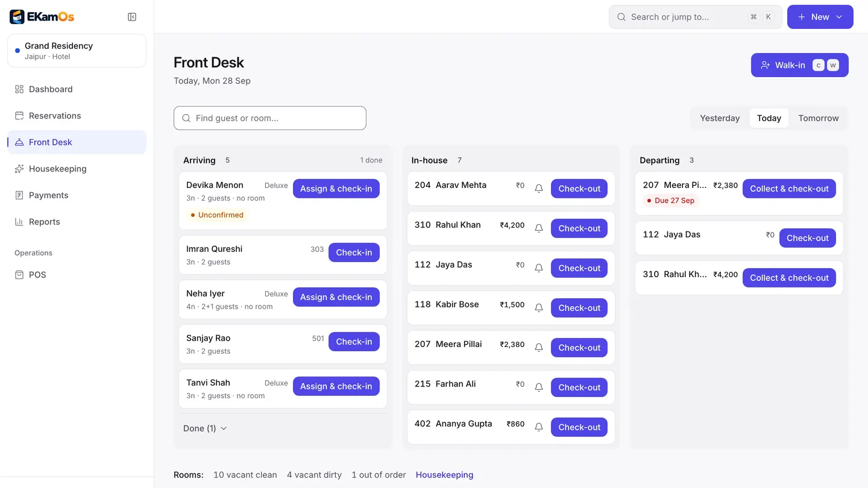Click the Reservations calendar icon

coord(19,116)
